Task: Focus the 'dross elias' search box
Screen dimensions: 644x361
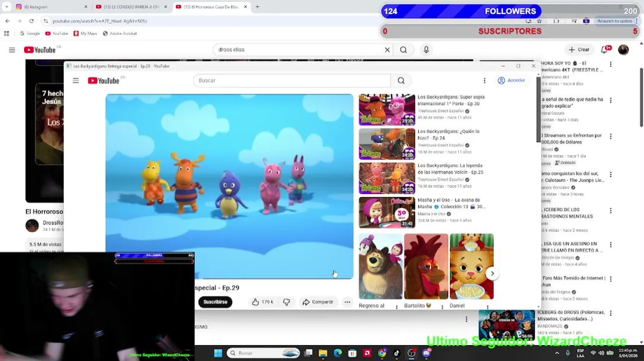Action: click(299, 50)
